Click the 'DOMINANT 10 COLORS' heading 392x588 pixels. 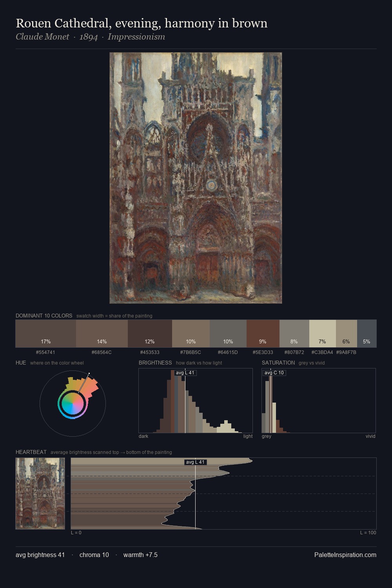coord(44,316)
